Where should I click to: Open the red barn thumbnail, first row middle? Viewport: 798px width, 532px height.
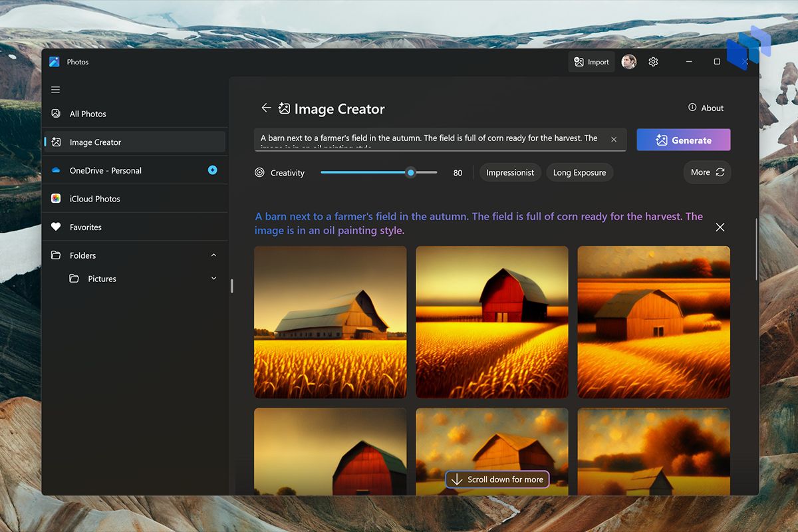click(492, 323)
